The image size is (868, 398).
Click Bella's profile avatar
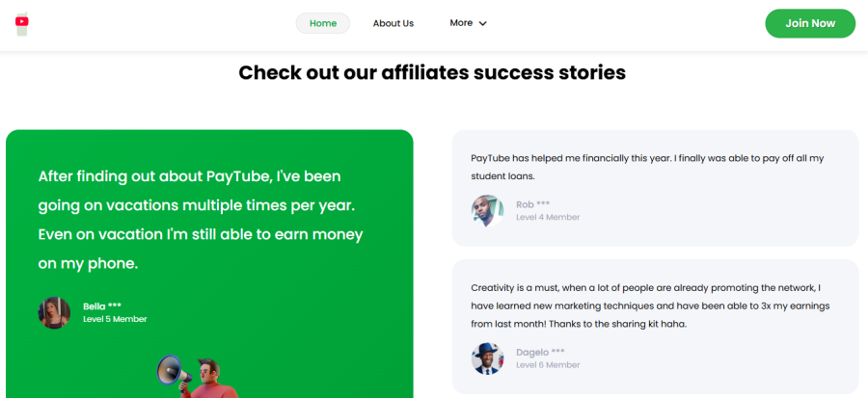click(x=54, y=312)
